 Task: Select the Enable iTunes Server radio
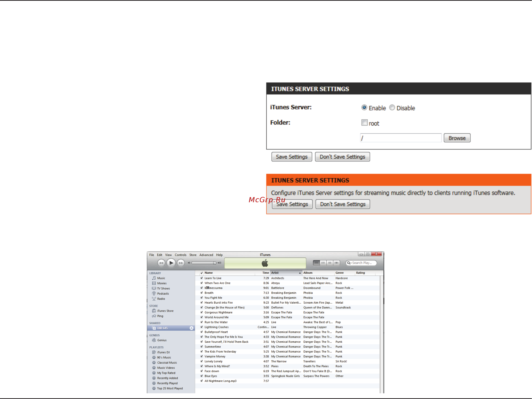364,107
